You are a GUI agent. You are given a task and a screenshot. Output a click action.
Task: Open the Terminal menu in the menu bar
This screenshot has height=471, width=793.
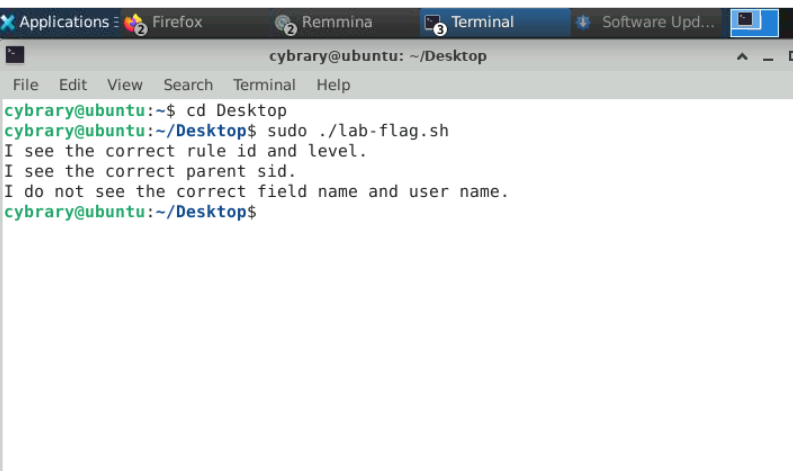264,85
